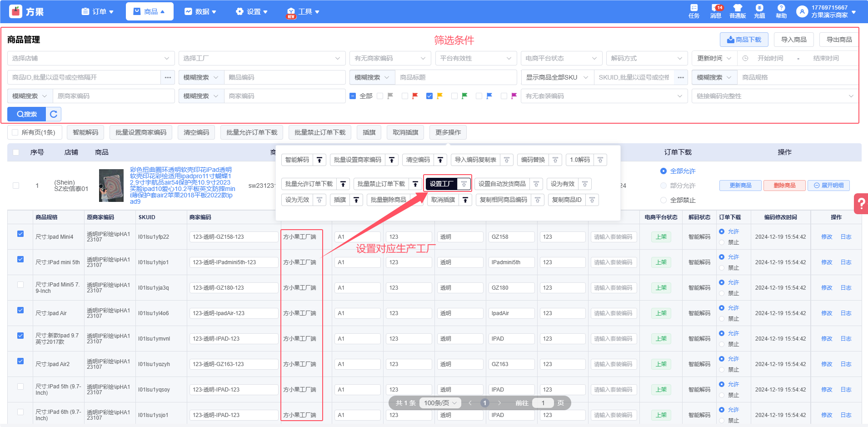The width and height of the screenshot is (868, 427).
Task: Open the 任务 tasks icon
Action: pyautogui.click(x=693, y=11)
